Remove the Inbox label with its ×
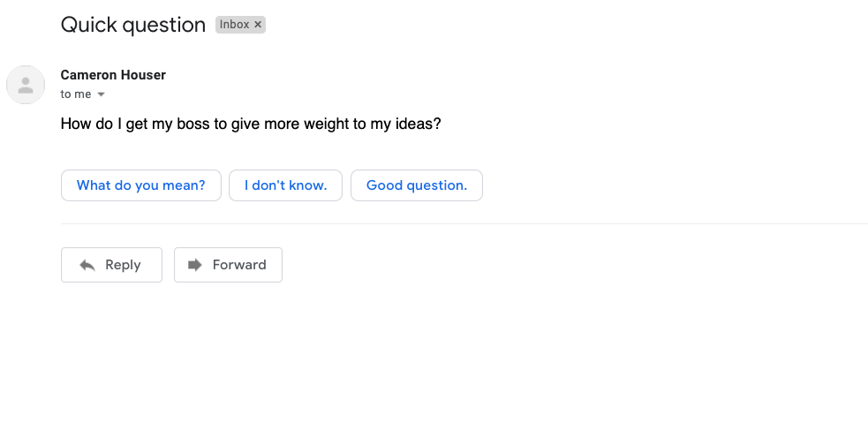The width and height of the screenshot is (868, 430). coord(258,25)
